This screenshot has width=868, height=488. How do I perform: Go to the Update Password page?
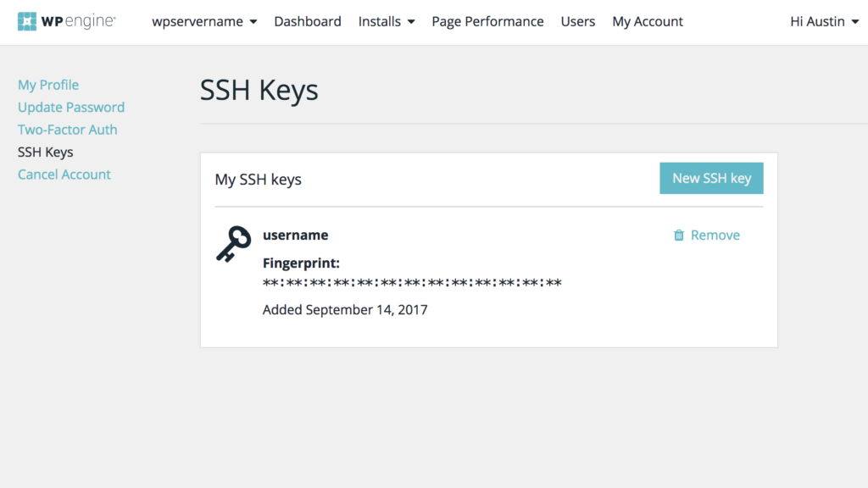pos(71,108)
